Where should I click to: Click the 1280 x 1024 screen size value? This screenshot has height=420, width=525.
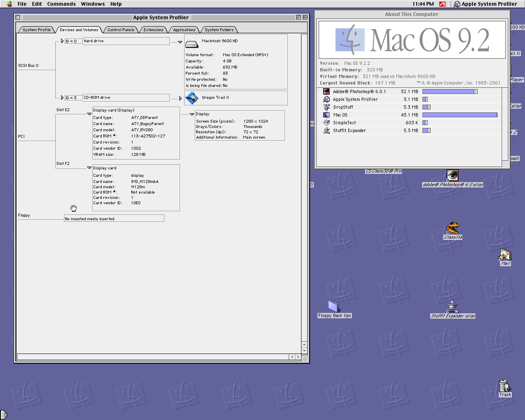coord(256,121)
